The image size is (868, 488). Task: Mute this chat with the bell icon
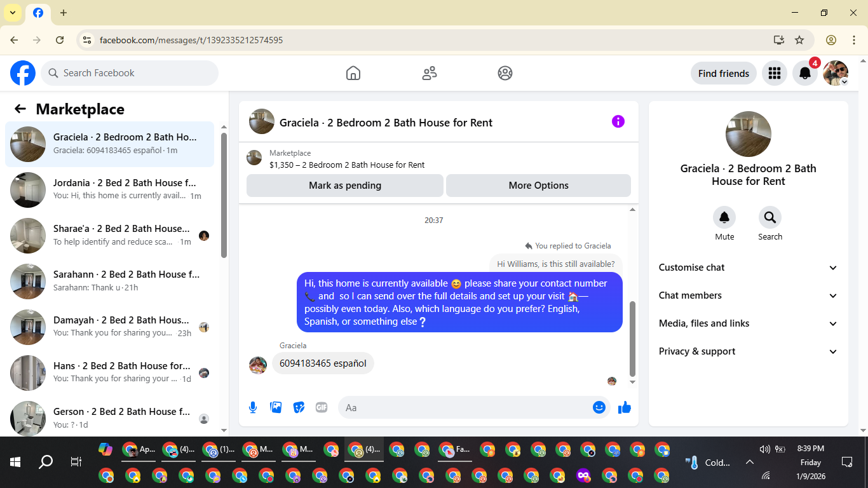[724, 218]
